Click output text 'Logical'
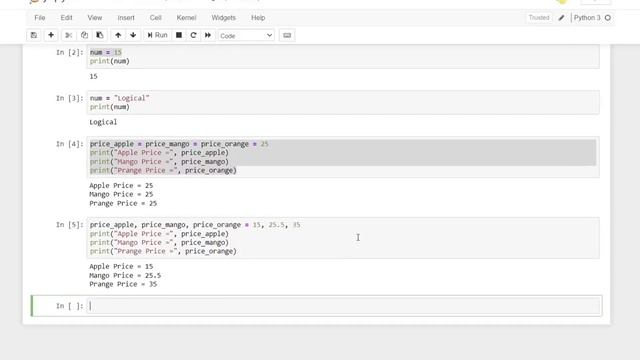The image size is (640, 360). (x=103, y=122)
